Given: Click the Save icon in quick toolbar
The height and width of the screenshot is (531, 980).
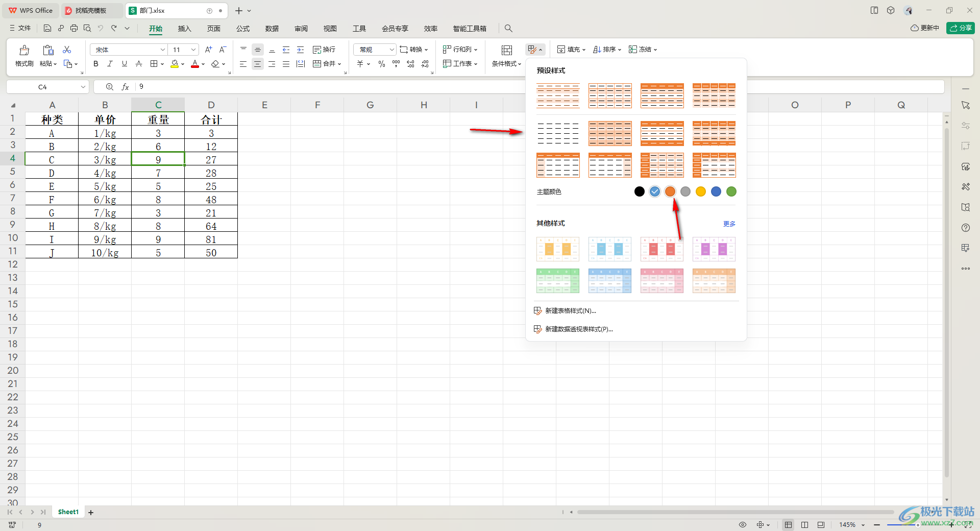Looking at the screenshot, I should pyautogui.click(x=47, y=29).
